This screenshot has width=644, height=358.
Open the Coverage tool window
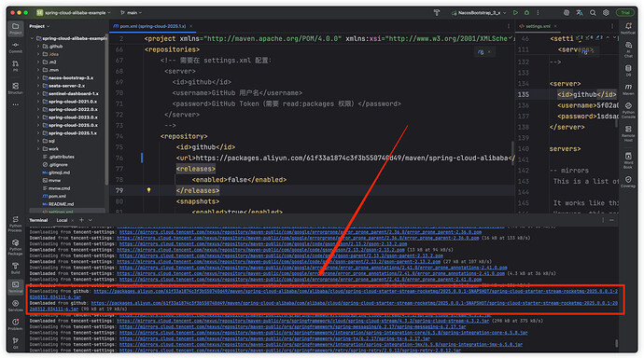(x=628, y=182)
